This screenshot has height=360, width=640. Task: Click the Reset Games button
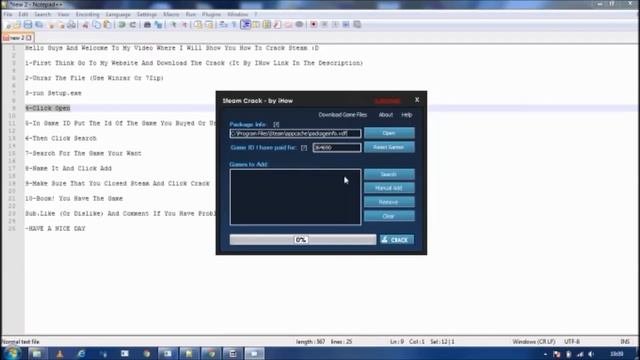389,147
